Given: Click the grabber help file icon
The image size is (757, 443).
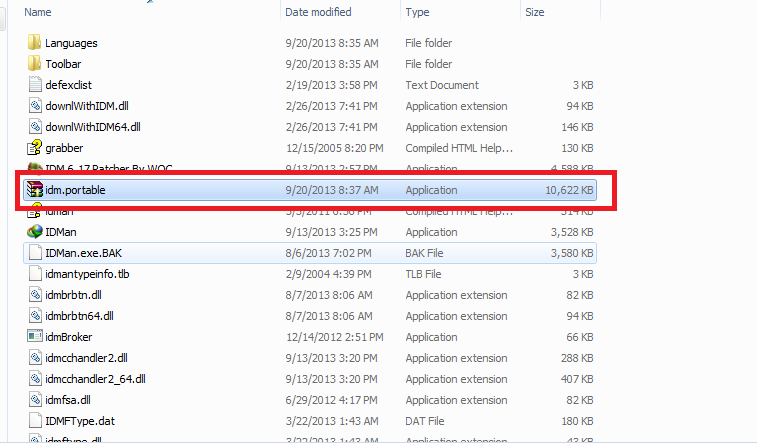Looking at the screenshot, I should (x=35, y=147).
